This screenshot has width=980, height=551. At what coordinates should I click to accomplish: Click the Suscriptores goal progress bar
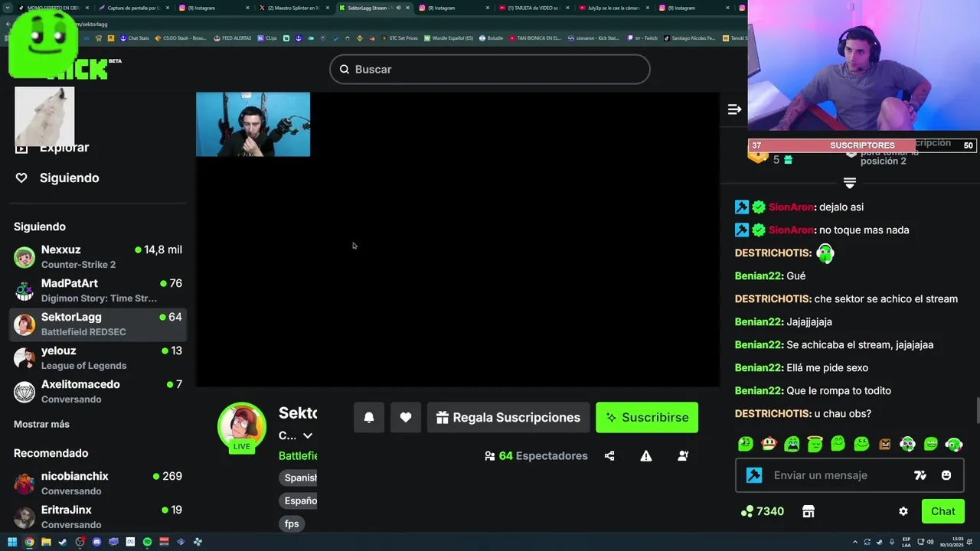pyautogui.click(x=862, y=145)
